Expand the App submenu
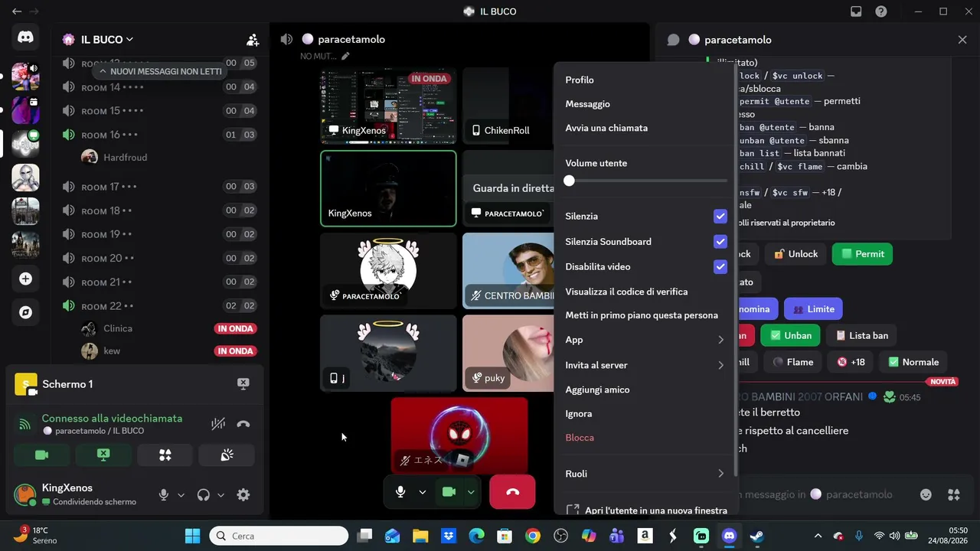Viewport: 980px width, 551px height. point(645,340)
